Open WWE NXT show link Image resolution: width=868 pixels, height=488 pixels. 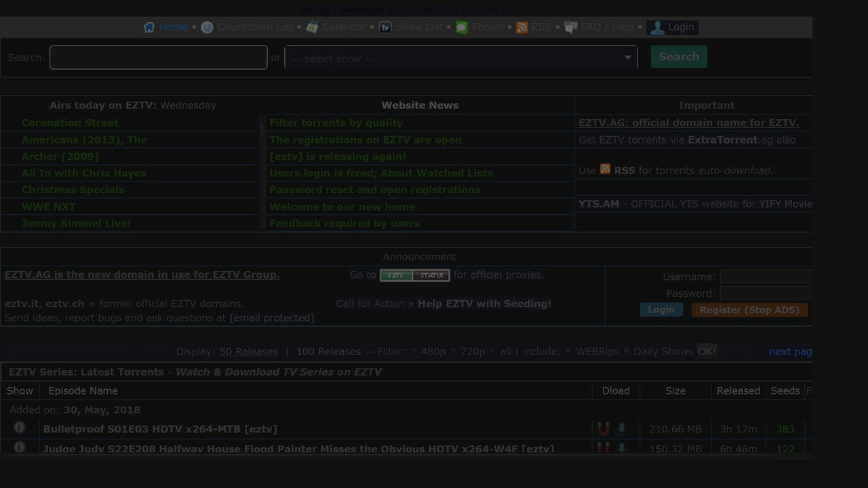point(48,207)
